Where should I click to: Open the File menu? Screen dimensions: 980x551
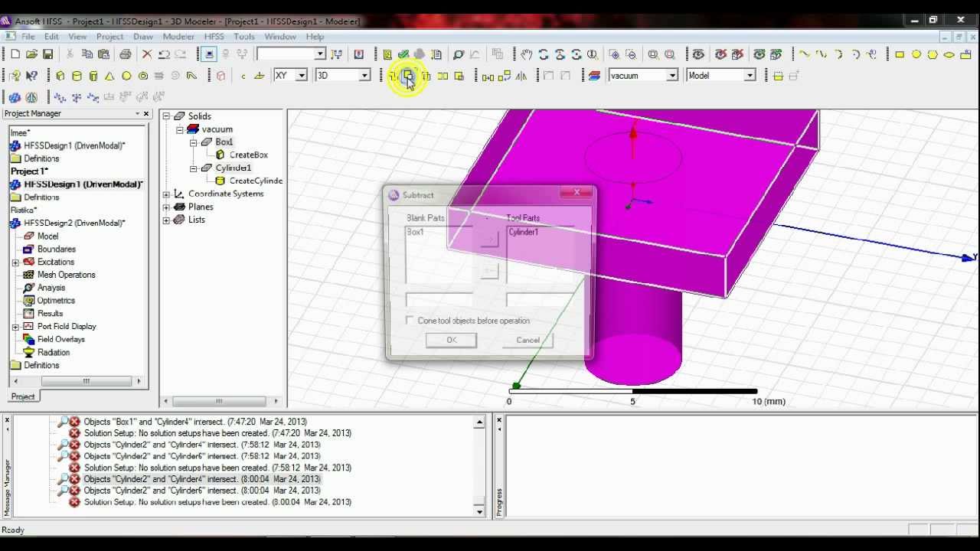coord(28,37)
